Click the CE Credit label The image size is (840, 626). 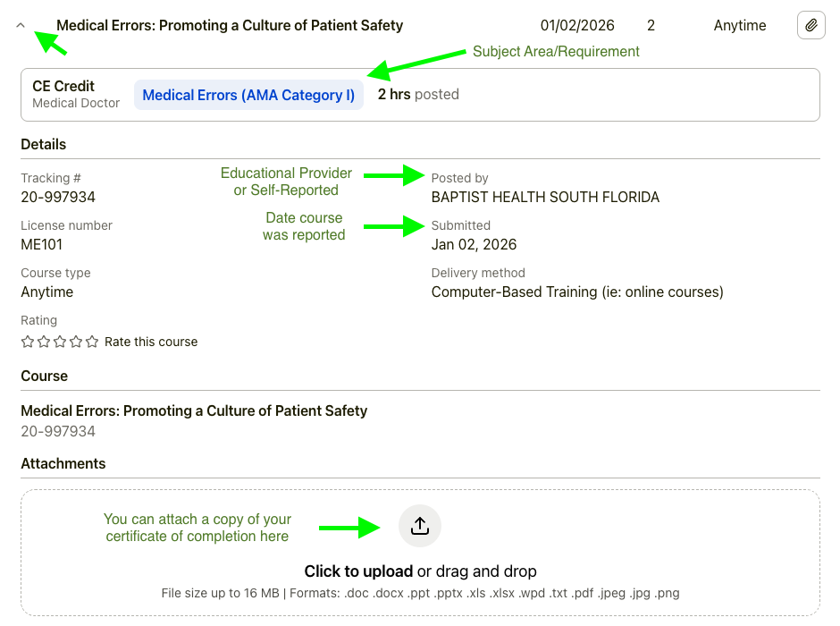pos(63,86)
